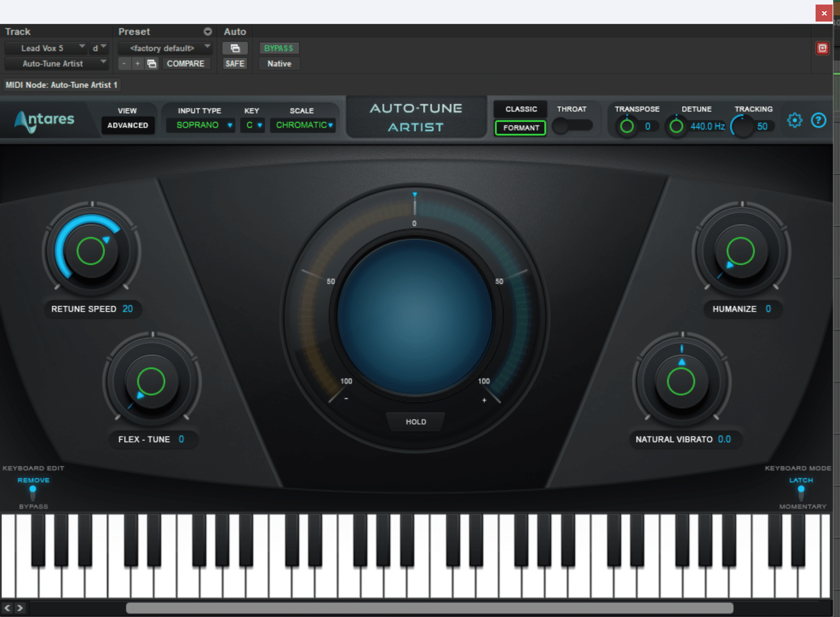Click the Transpose knob
The image size is (840, 617).
[627, 126]
